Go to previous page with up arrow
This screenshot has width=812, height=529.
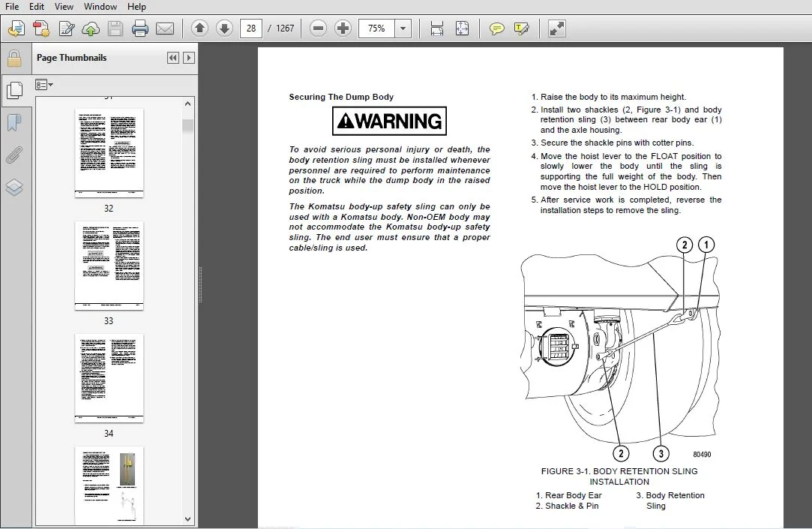199,28
